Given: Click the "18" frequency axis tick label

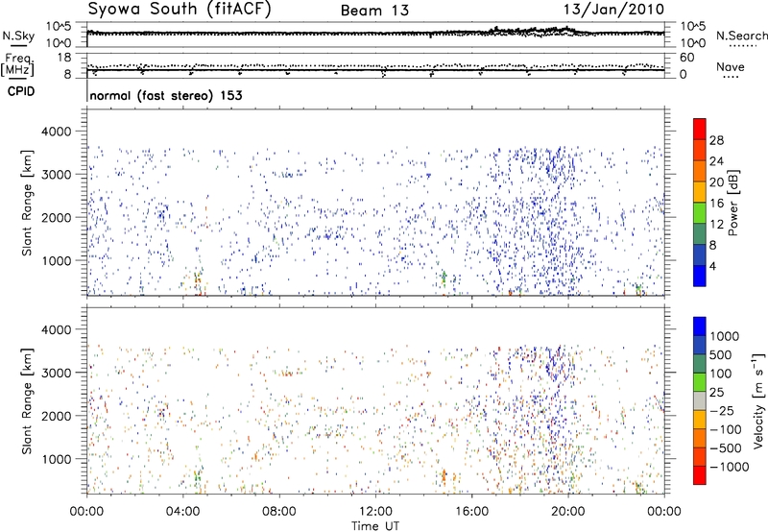Looking at the screenshot, I should 64,58.
